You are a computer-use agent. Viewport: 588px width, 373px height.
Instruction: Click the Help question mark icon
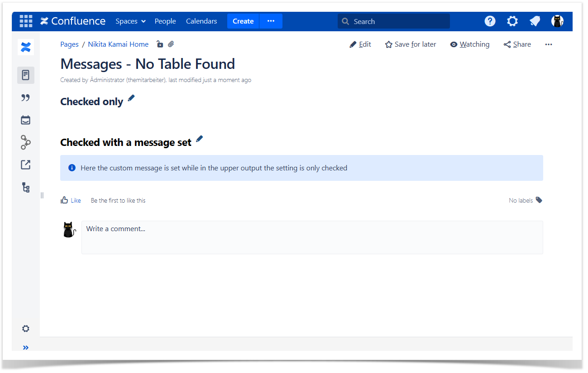(490, 21)
